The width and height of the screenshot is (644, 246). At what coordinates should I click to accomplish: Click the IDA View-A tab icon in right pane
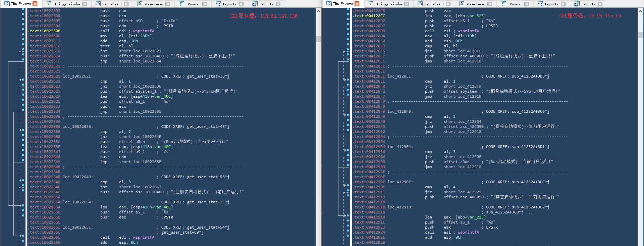pos(329,4)
